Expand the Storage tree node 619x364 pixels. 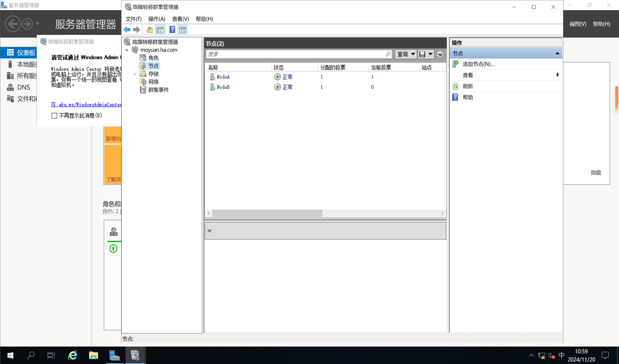135,74
